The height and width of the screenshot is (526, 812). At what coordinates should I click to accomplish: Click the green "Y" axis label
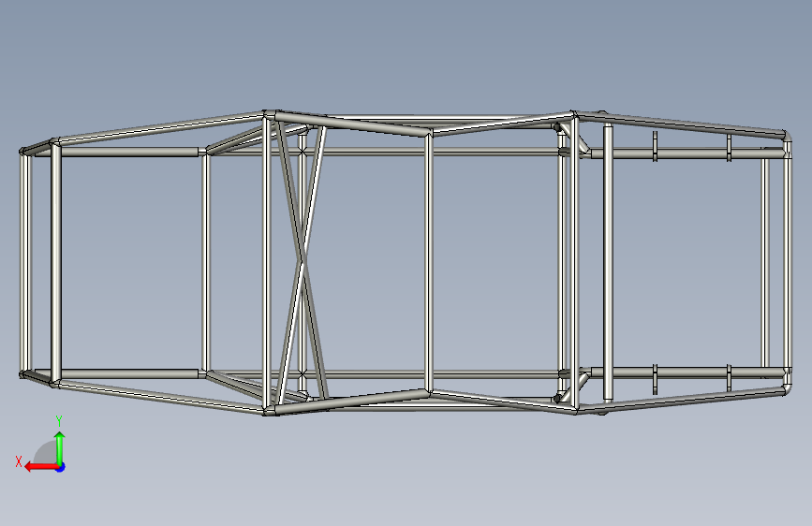[x=59, y=421]
